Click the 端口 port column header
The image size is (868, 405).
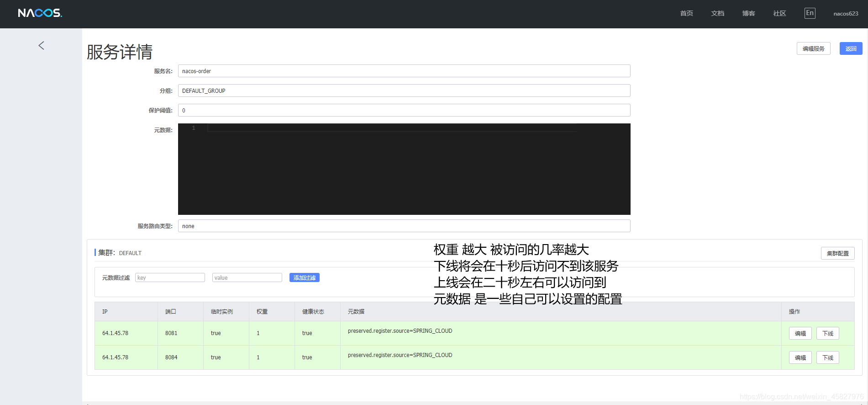(x=181, y=311)
